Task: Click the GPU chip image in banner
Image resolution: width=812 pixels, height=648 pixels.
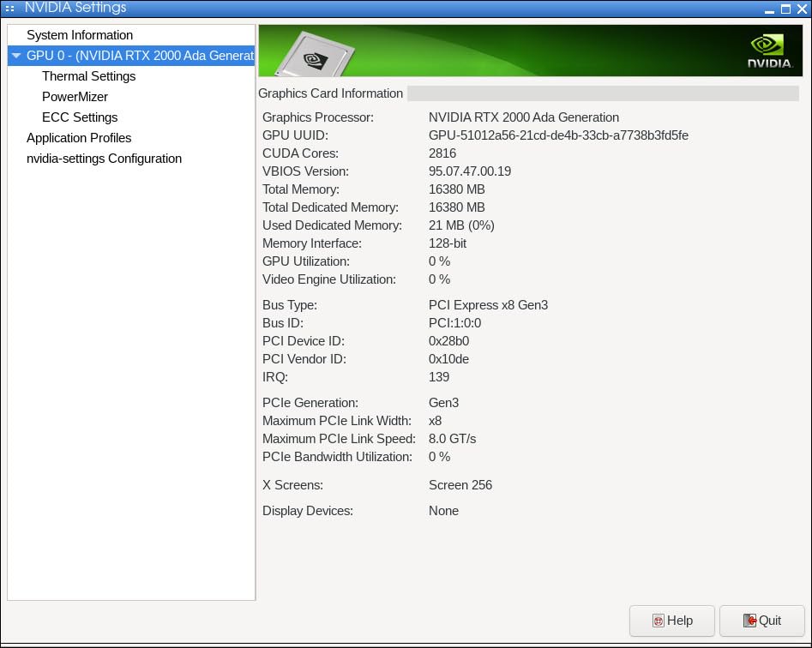Action: point(315,55)
